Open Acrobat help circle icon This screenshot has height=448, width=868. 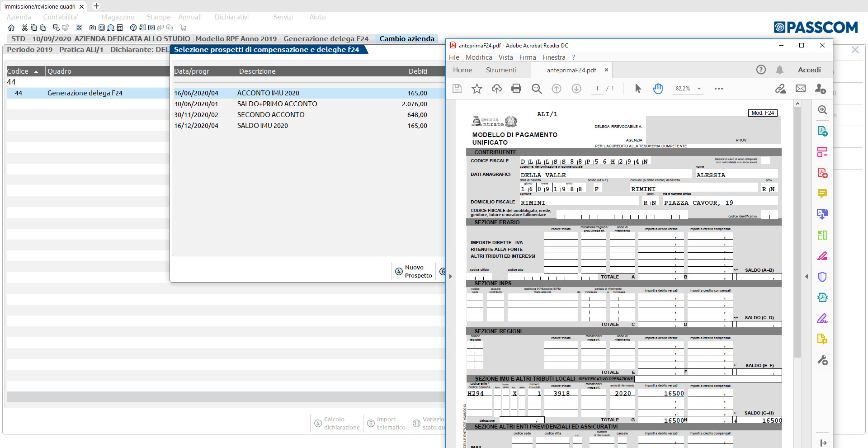point(761,70)
